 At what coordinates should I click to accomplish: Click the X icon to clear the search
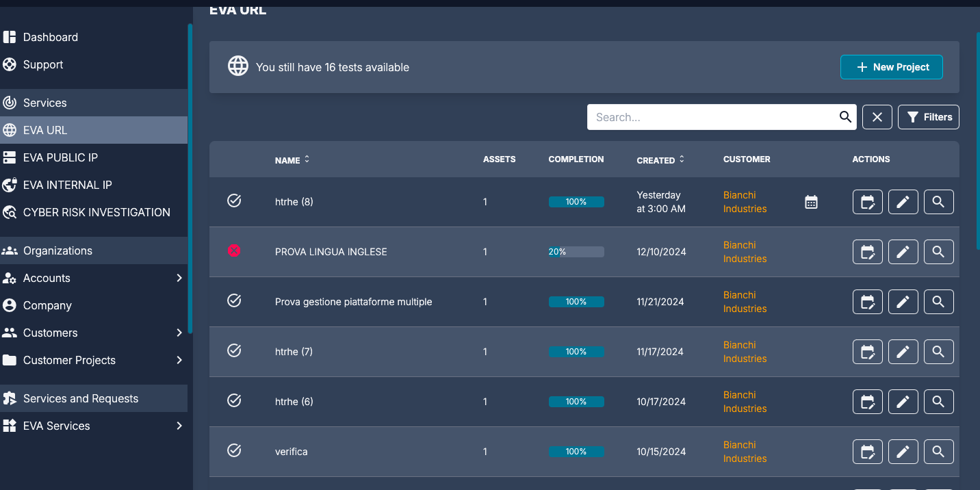pyautogui.click(x=877, y=117)
